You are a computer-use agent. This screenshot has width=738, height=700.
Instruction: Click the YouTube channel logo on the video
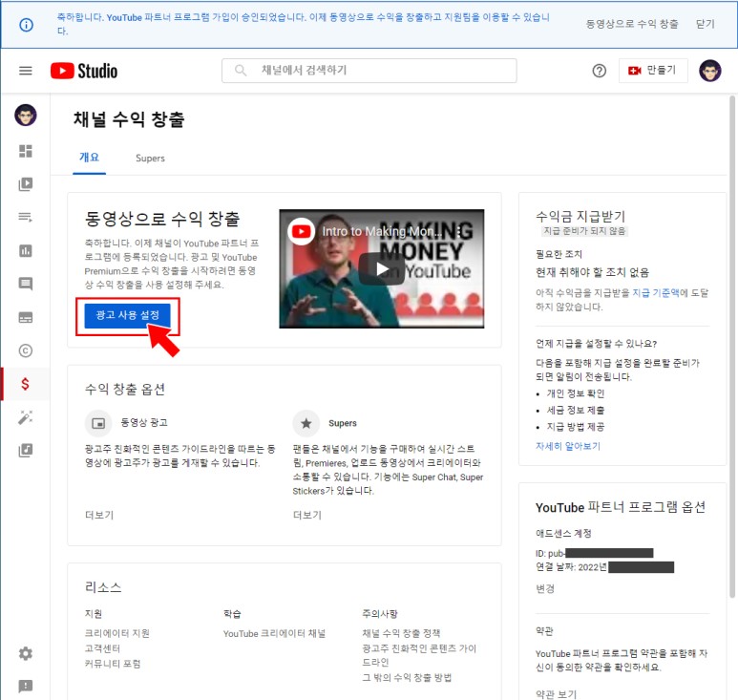pyautogui.click(x=302, y=231)
